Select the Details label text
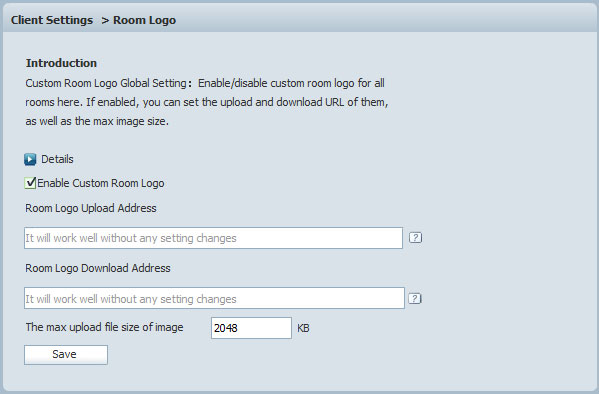The image size is (599, 394). 57,159
